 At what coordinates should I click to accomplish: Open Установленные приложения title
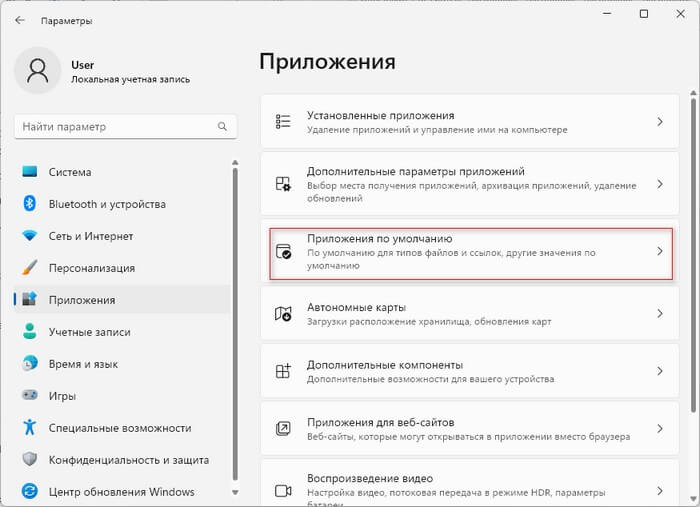tap(381, 116)
